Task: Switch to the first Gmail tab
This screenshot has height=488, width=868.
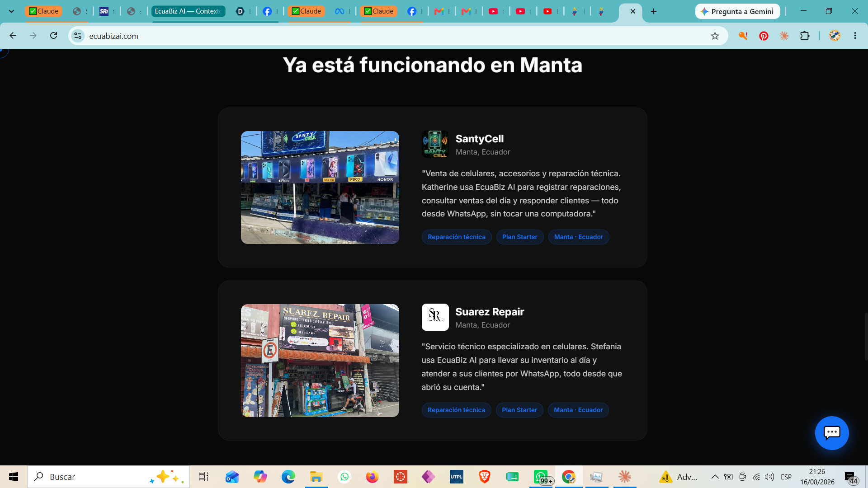Action: 439,11
